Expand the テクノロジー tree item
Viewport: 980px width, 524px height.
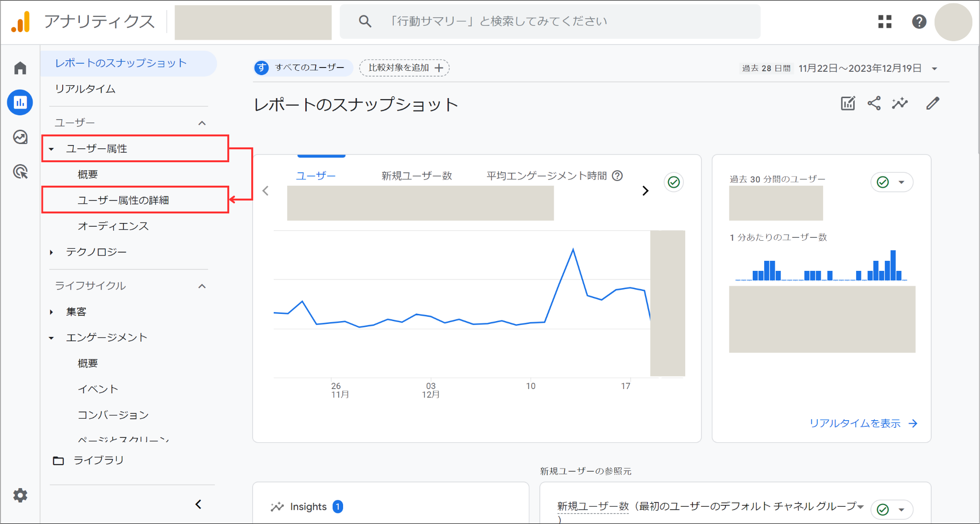click(x=51, y=252)
